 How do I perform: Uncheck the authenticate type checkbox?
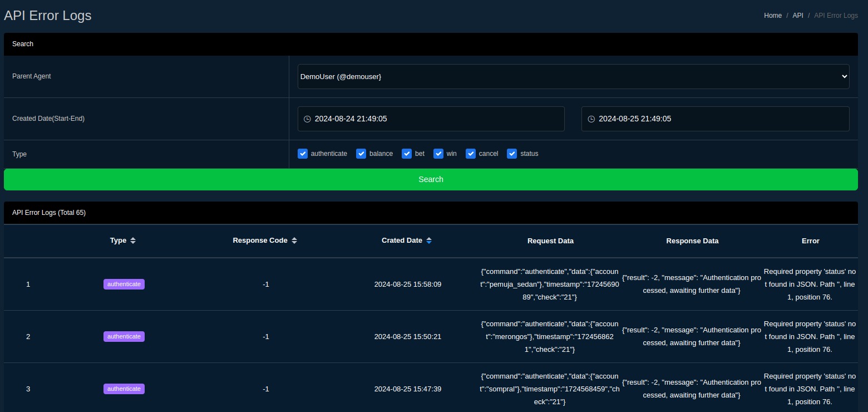pos(303,154)
